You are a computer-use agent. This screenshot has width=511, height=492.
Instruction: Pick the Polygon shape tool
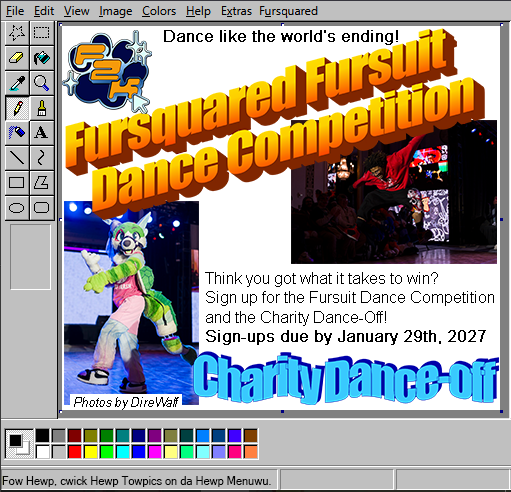[42, 183]
